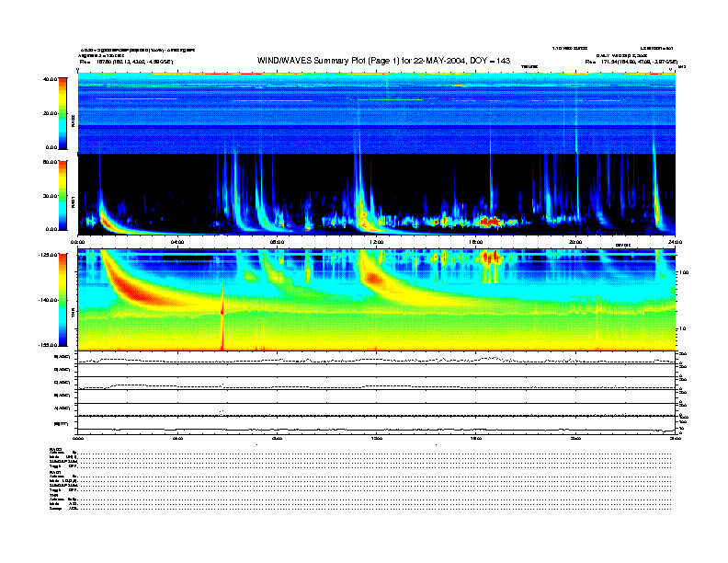
Task: Select the 24:00 time axis label
Action: pyautogui.click(x=674, y=241)
